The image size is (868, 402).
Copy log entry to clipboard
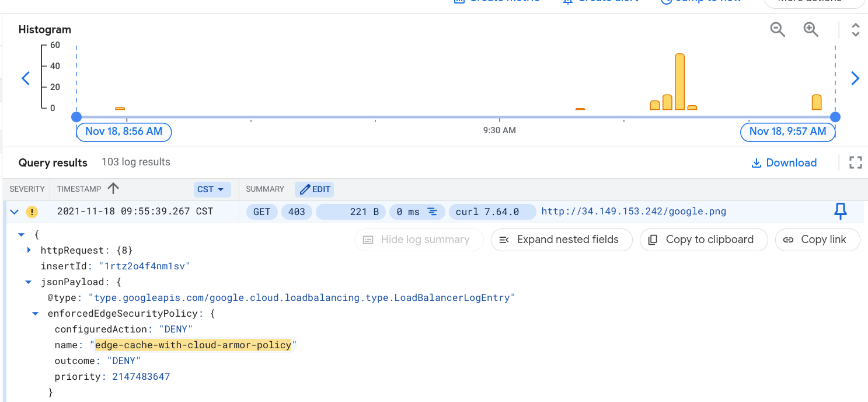tap(703, 240)
